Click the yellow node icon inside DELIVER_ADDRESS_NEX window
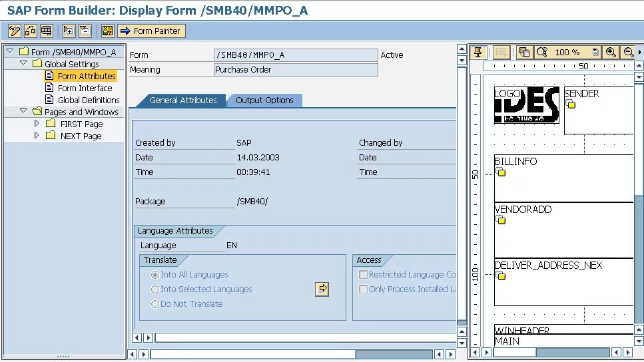Screen dimensions: 644x362 501,275
